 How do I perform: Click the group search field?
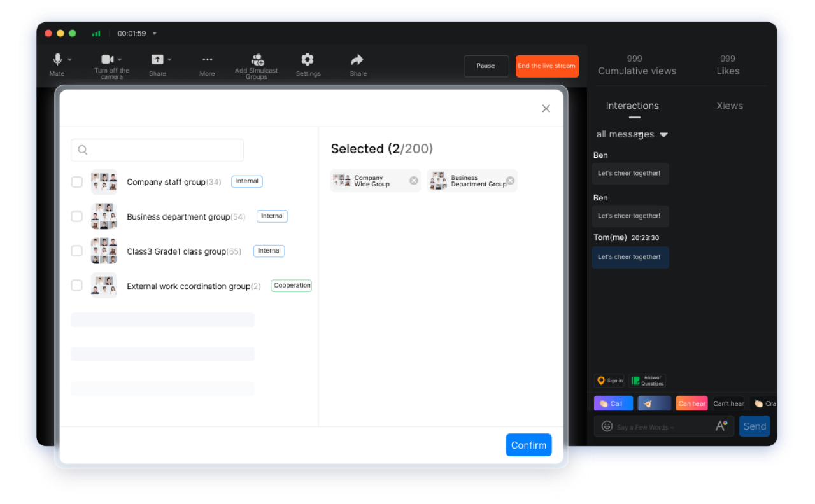point(157,150)
